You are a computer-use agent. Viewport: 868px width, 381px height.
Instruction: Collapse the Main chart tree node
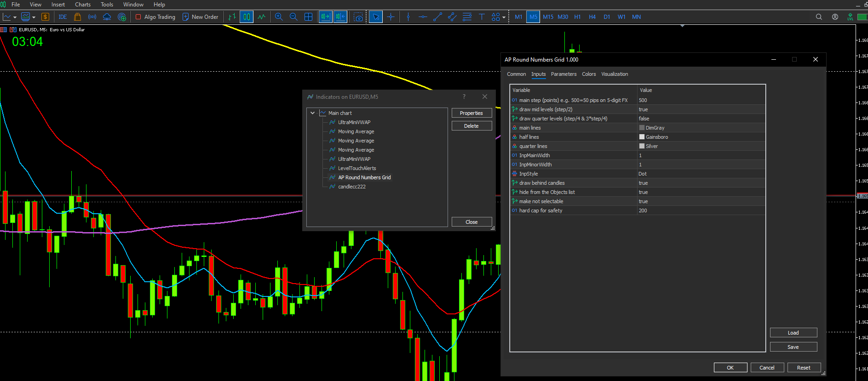point(313,113)
